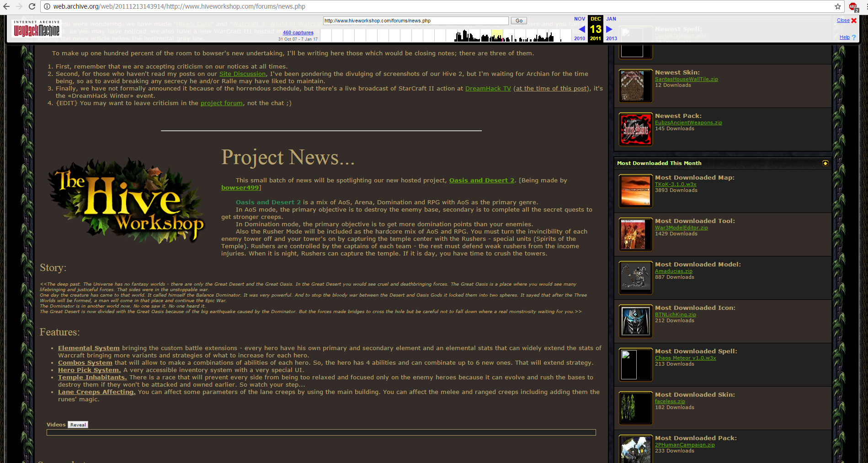This screenshot has height=463, width=868.
Task: Open the Newest Pack red thumbnail
Action: [635, 129]
